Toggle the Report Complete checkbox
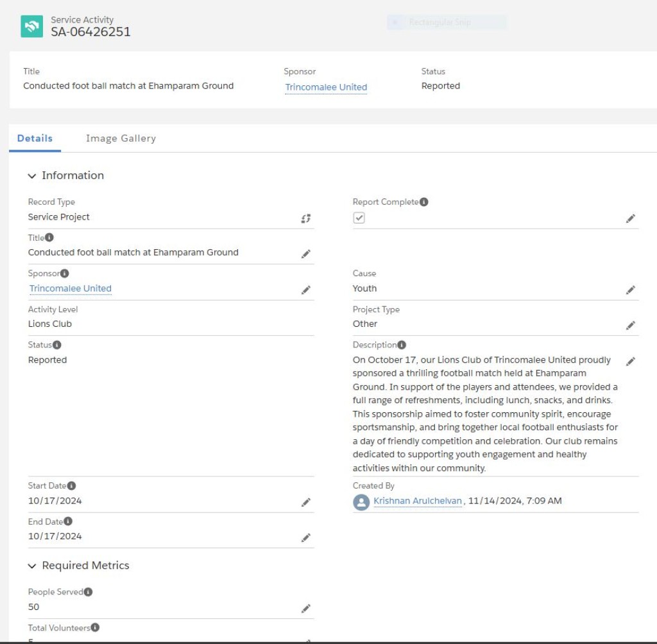This screenshot has height=644, width=657. coord(359,218)
